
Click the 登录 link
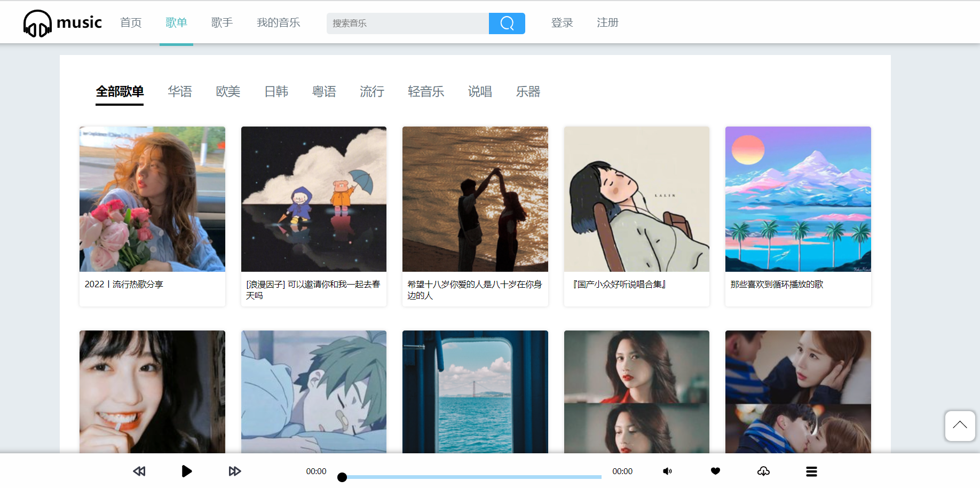(x=562, y=23)
